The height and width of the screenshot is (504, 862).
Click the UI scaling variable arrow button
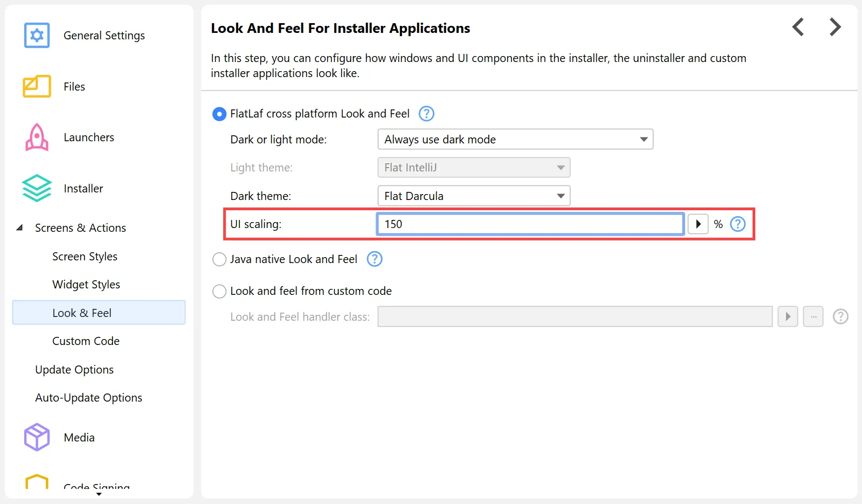click(x=698, y=224)
